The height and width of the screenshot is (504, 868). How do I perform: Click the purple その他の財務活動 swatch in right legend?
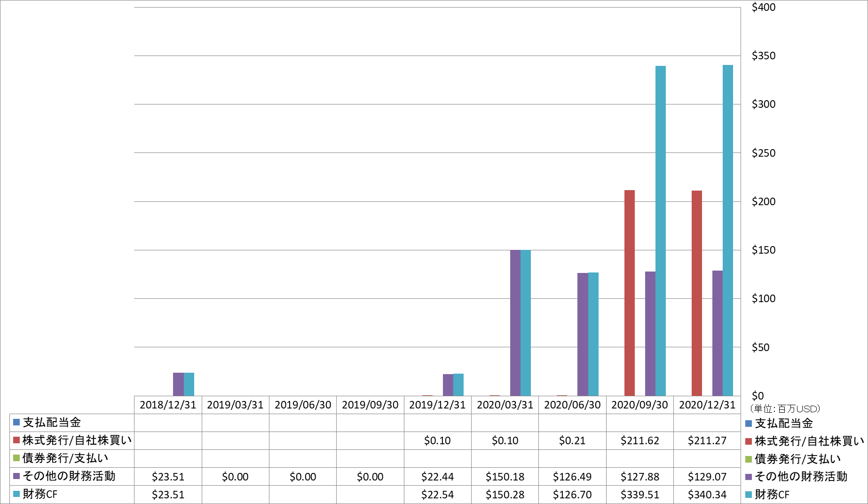(x=749, y=477)
